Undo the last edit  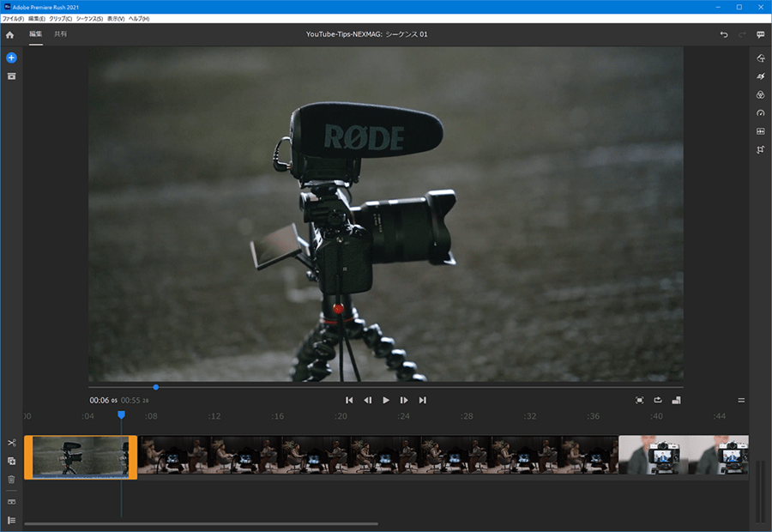tap(724, 34)
